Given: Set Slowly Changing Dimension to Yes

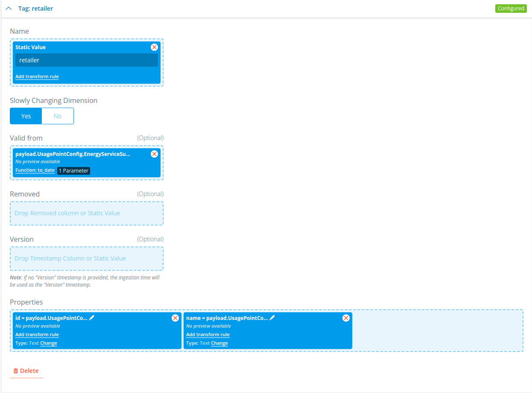Looking at the screenshot, I should (26, 116).
